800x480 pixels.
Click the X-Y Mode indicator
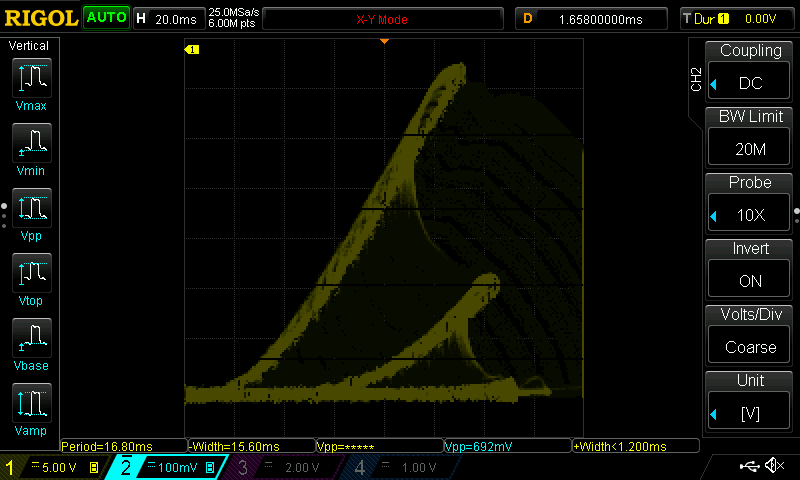point(383,19)
